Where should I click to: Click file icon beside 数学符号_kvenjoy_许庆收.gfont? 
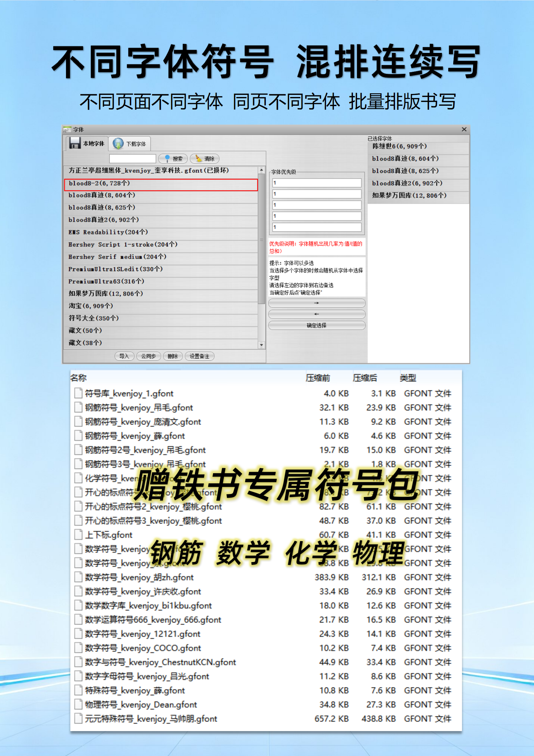click(x=78, y=591)
